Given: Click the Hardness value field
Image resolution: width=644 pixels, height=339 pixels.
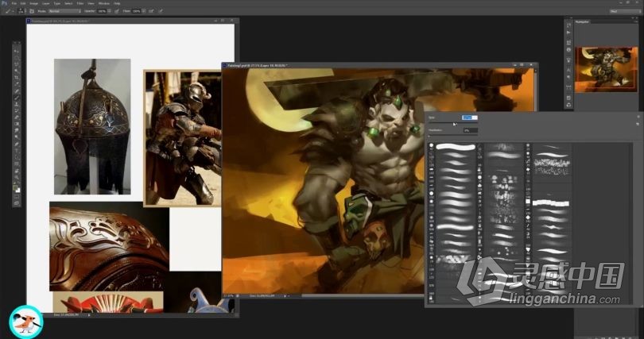Looking at the screenshot, I should [470, 130].
